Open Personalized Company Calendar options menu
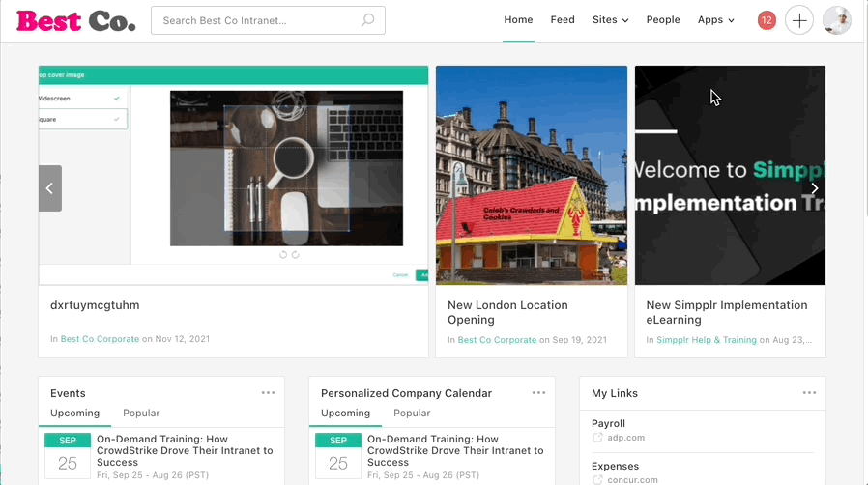 (x=538, y=393)
